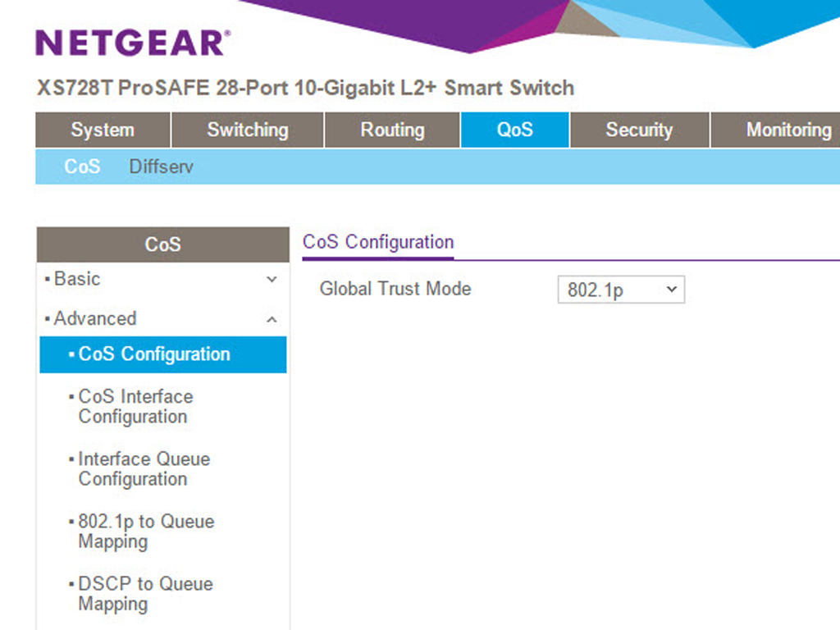Open the Diffserv submenu
The width and height of the screenshot is (840, 630).
tap(162, 167)
